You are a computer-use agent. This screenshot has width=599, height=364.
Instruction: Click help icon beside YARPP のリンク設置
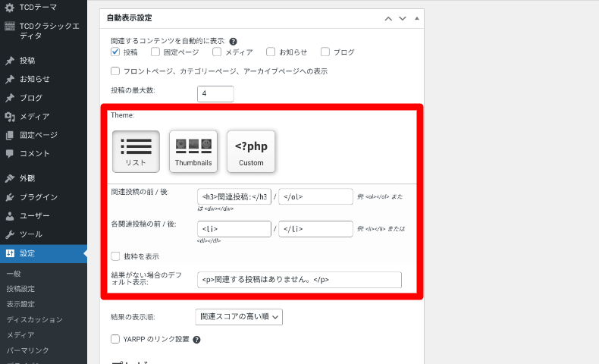point(196,340)
